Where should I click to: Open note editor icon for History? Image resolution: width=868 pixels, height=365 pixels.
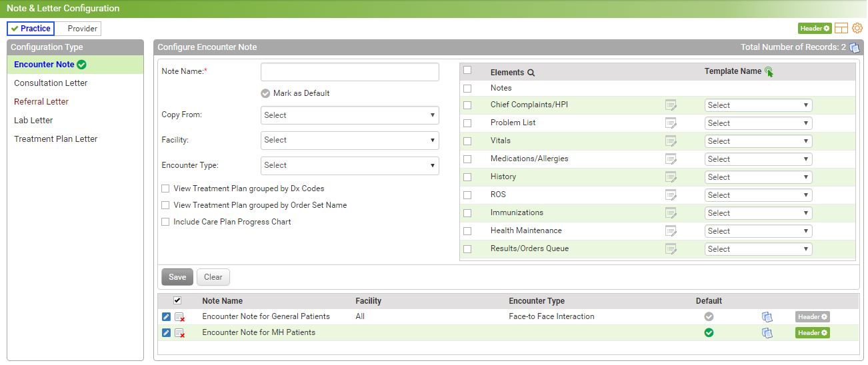(671, 177)
